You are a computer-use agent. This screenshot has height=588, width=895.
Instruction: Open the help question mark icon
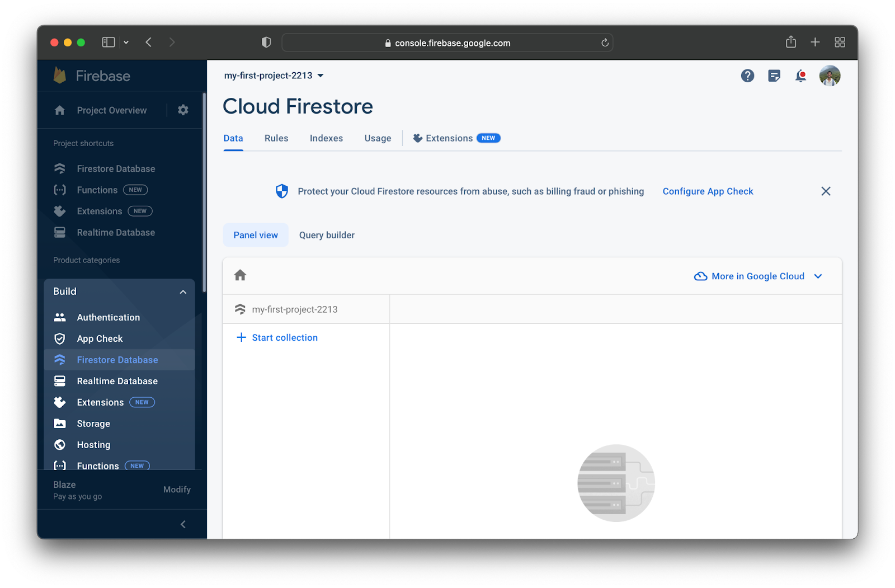pyautogui.click(x=747, y=76)
